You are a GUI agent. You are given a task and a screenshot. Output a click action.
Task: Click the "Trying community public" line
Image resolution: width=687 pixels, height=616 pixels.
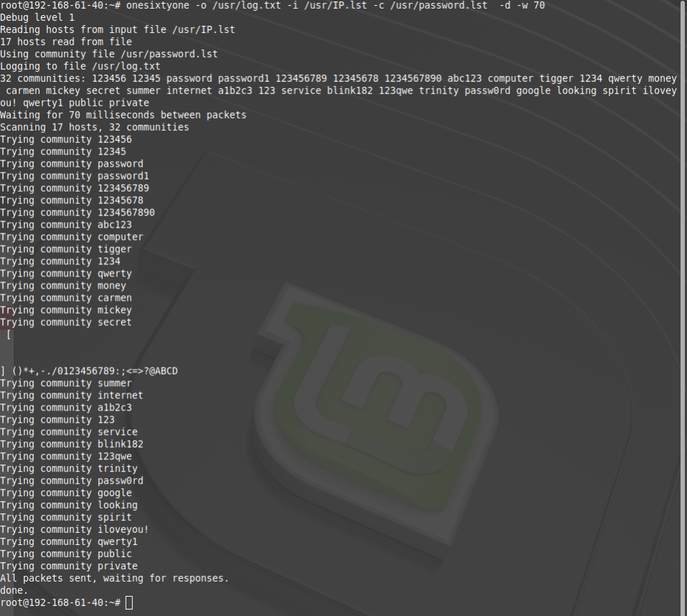[x=66, y=554]
